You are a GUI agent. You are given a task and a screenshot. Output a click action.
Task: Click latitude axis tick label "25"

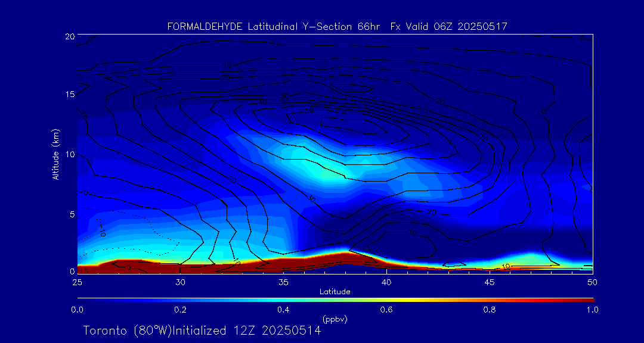click(x=77, y=282)
